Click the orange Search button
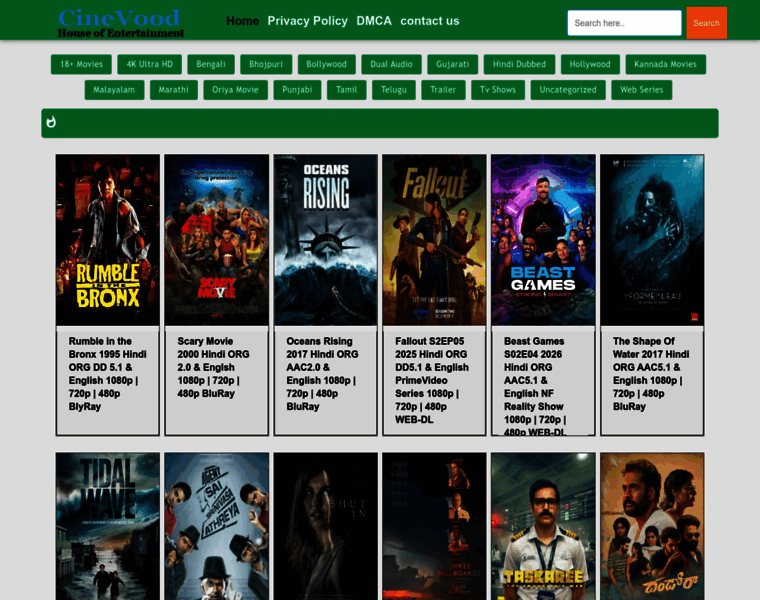Image resolution: width=760 pixels, height=600 pixels. click(706, 23)
